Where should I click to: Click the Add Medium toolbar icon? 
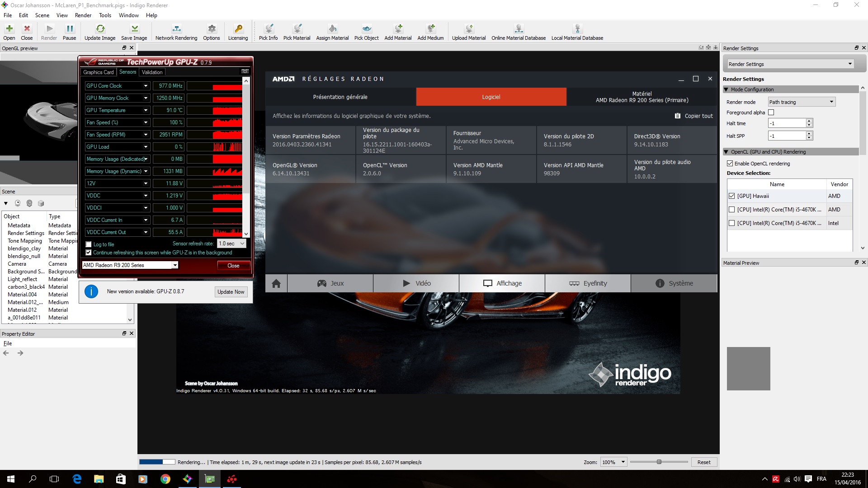pyautogui.click(x=430, y=29)
